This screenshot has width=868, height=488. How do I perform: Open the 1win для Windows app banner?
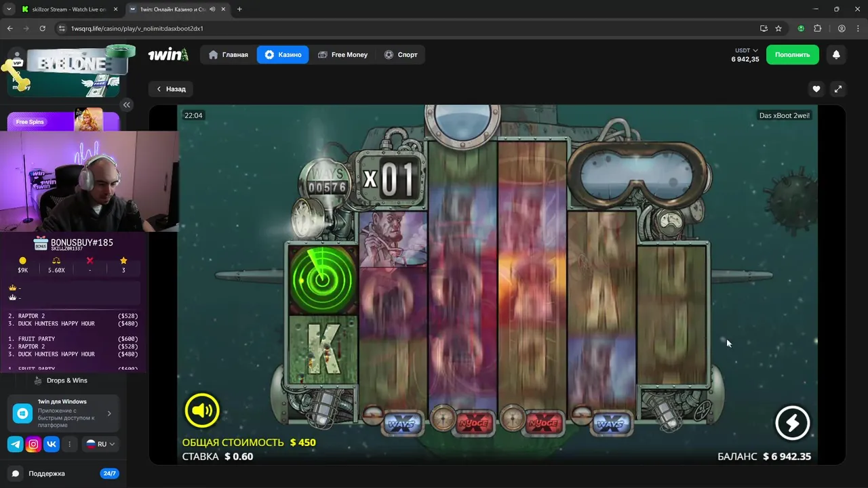tap(63, 413)
